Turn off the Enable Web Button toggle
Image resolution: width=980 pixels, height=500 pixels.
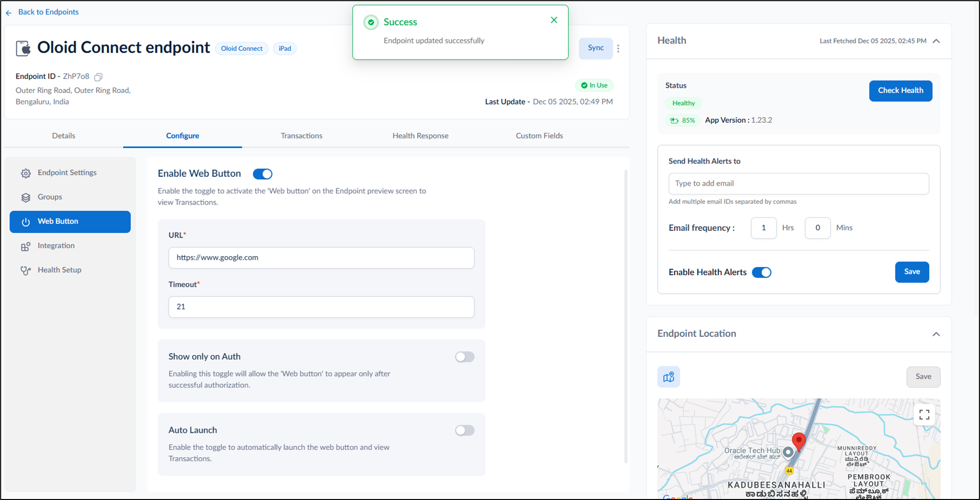coord(263,174)
